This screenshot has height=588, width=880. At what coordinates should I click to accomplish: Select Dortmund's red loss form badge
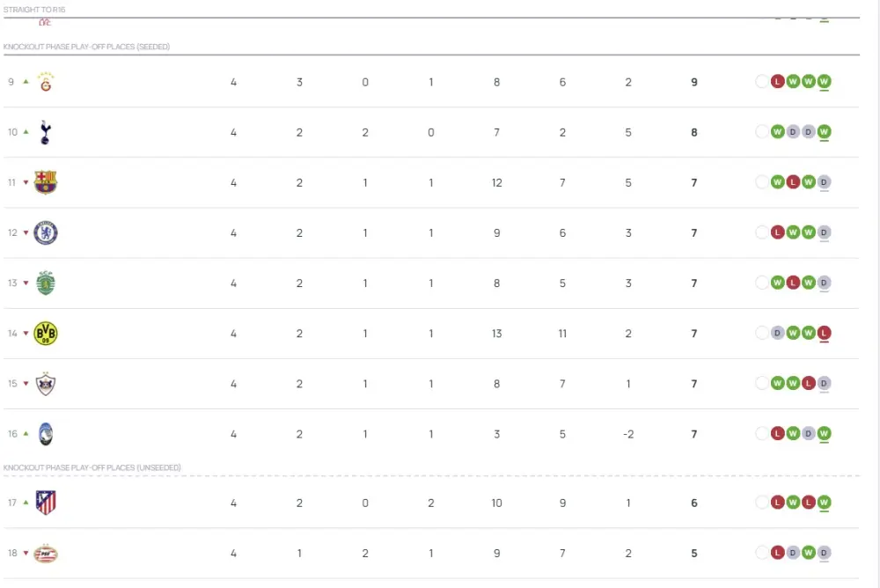tap(825, 334)
